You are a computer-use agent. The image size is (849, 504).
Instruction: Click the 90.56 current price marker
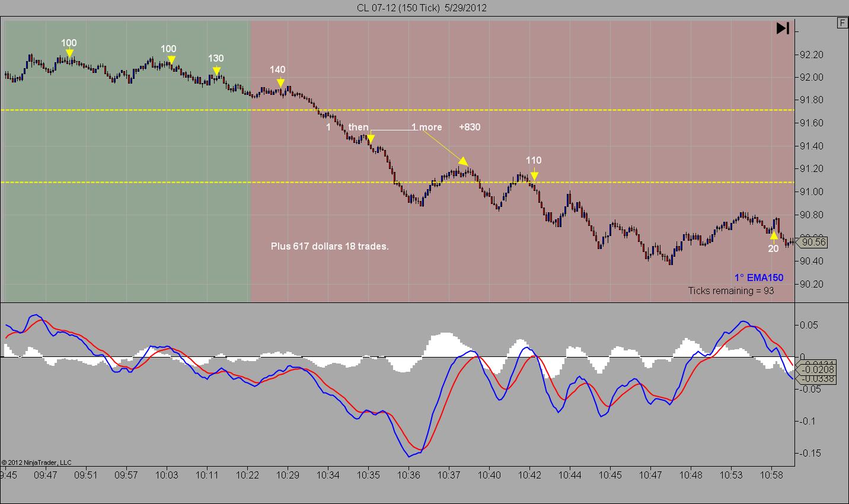point(813,242)
